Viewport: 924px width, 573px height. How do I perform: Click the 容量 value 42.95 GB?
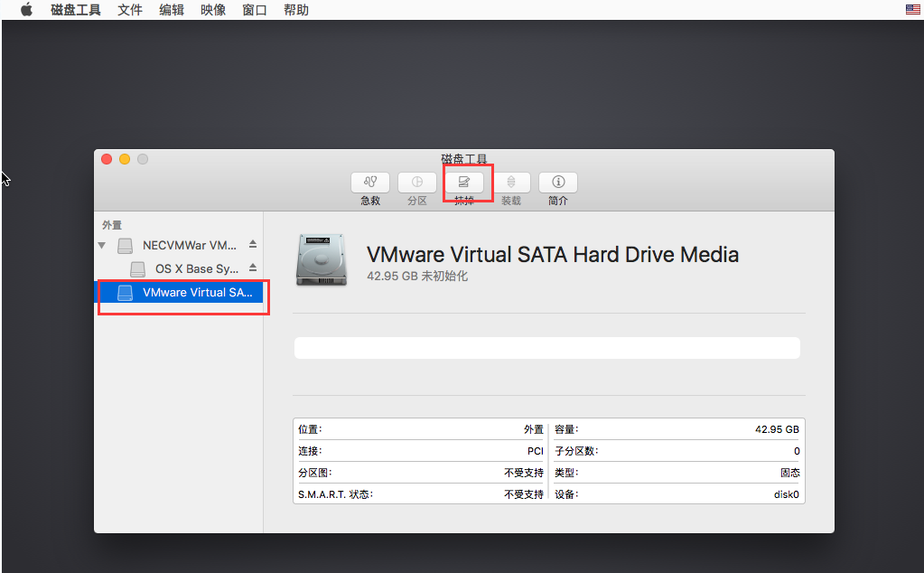click(x=777, y=429)
